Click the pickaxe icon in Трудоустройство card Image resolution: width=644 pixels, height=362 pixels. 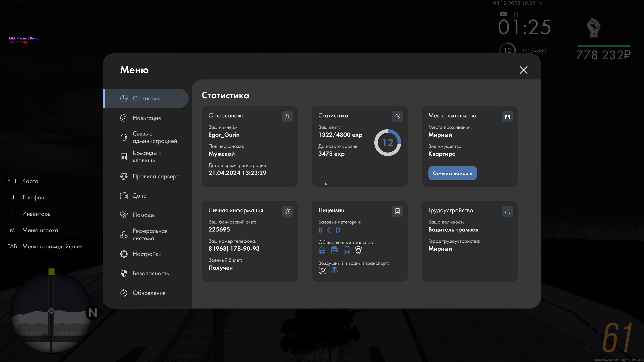(507, 211)
